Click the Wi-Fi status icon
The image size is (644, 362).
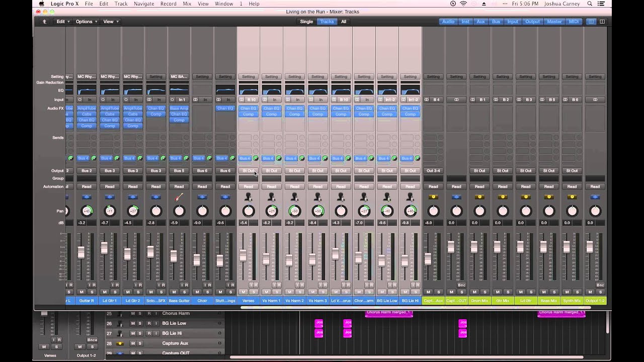(x=463, y=4)
